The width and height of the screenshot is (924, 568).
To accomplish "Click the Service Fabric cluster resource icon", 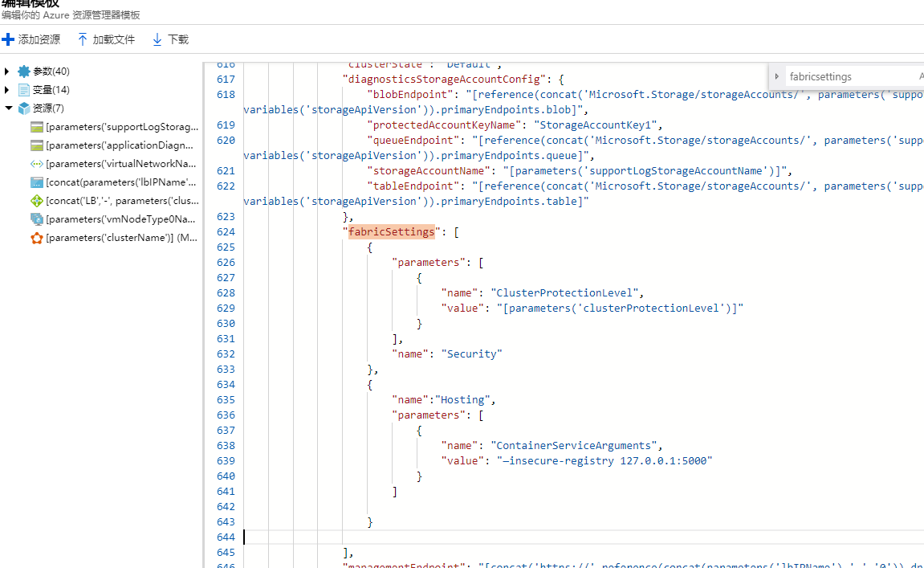I will coord(37,238).
